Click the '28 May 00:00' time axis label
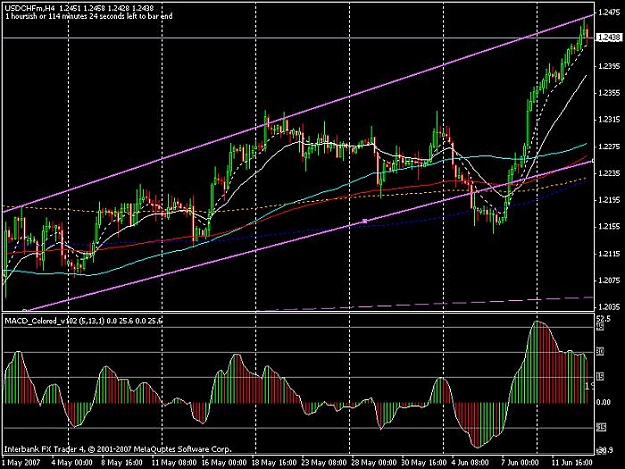 pyautogui.click(x=374, y=463)
